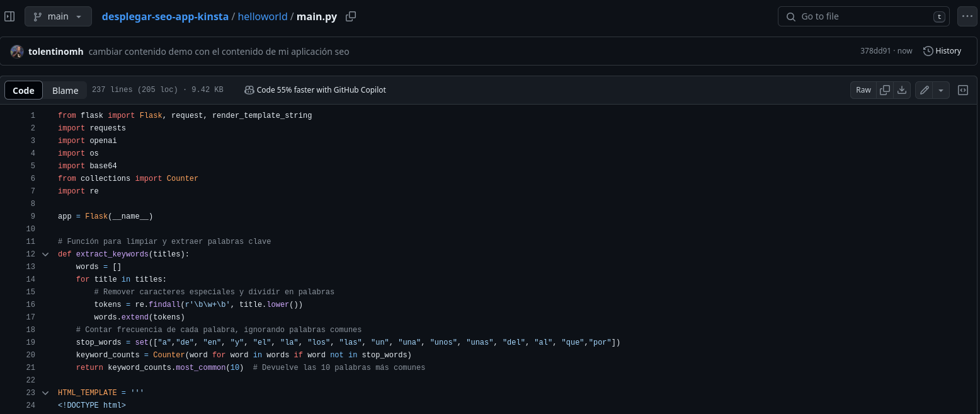Collapse the file tree side panel

(9, 16)
